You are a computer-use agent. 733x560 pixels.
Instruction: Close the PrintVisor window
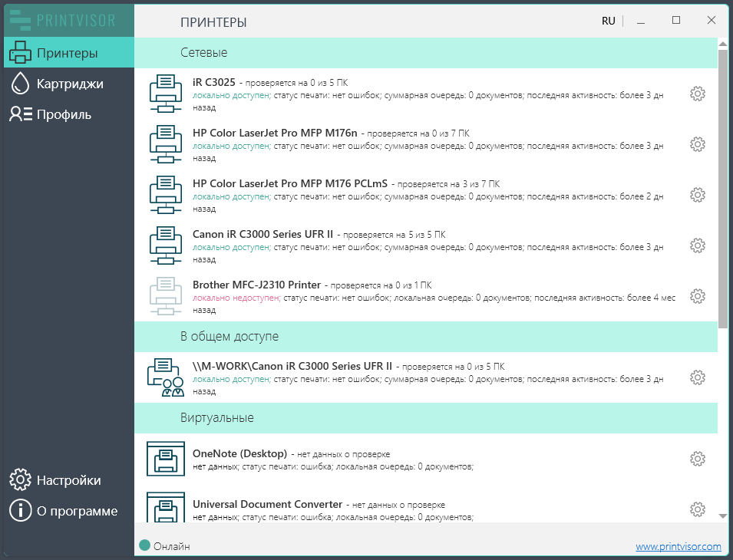pos(711,20)
